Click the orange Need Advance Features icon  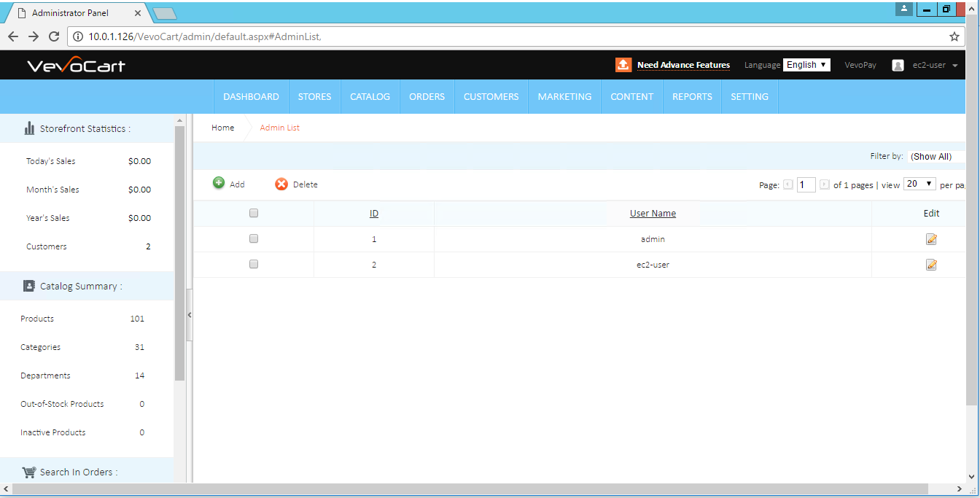tap(623, 65)
